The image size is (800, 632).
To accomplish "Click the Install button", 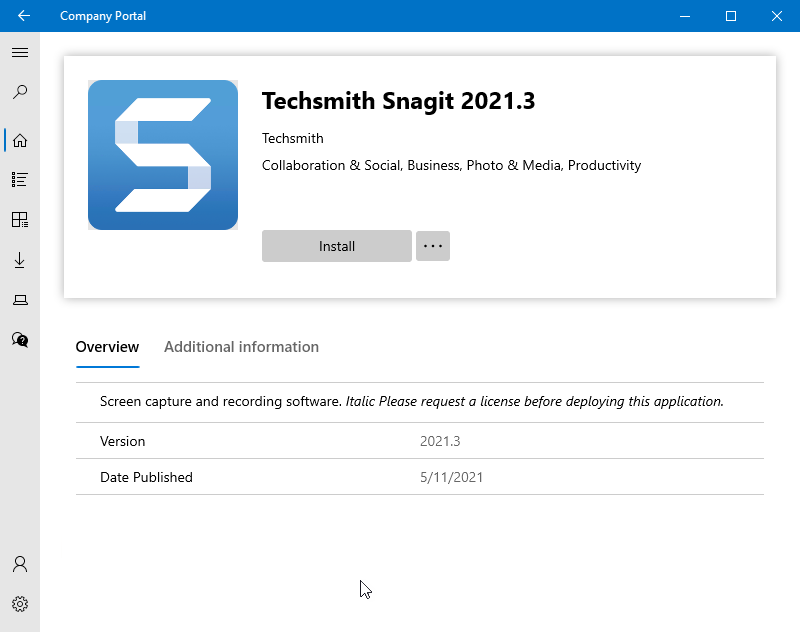I will point(337,246).
